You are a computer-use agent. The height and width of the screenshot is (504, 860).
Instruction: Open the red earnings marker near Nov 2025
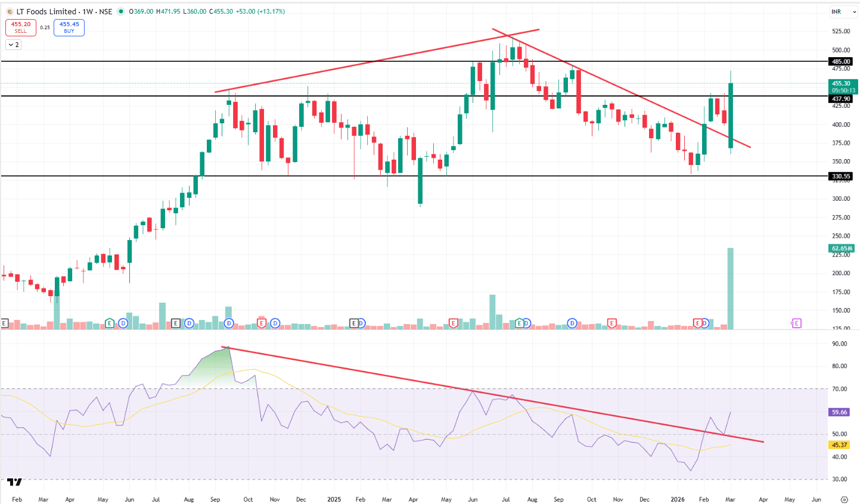point(611,323)
